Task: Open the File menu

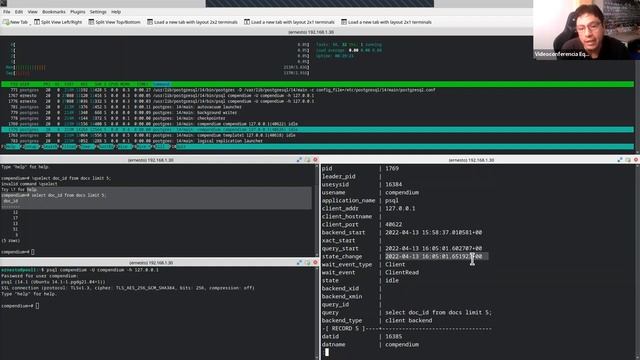Action: coord(7,12)
